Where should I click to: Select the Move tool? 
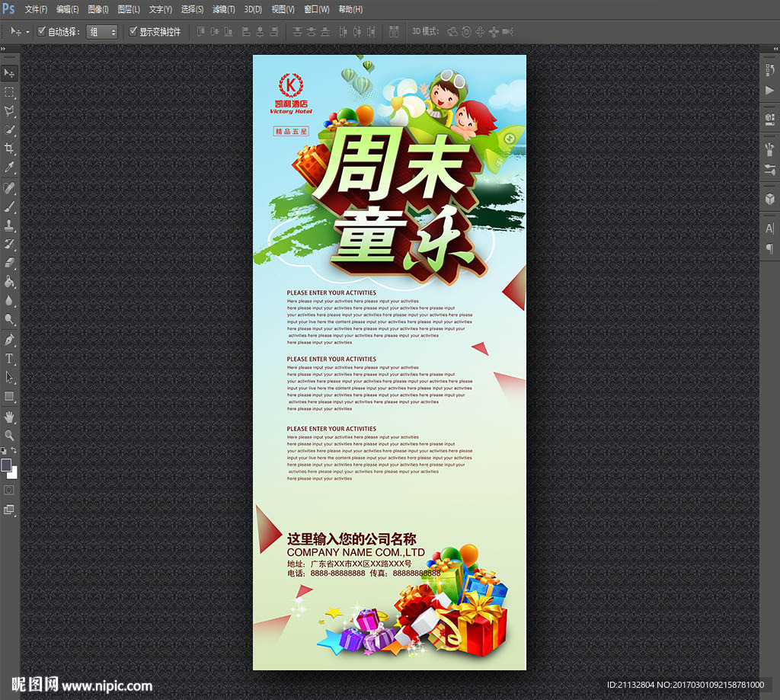9,73
